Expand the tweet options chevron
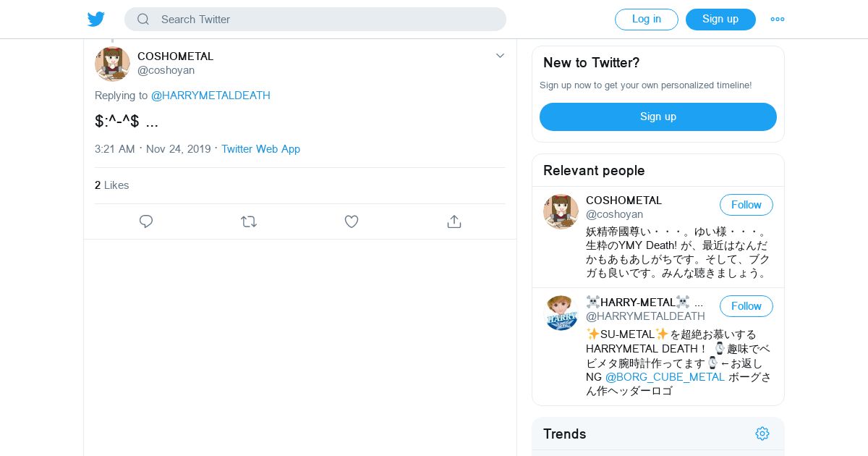The width and height of the screenshot is (868, 456). 500,56
